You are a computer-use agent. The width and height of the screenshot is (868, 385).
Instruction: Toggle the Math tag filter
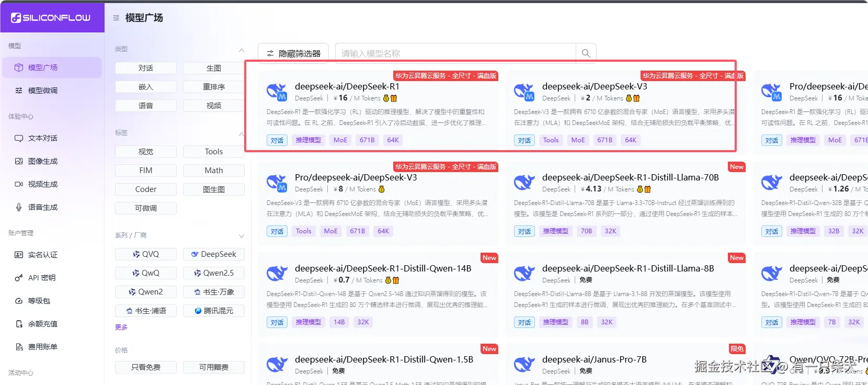214,171
